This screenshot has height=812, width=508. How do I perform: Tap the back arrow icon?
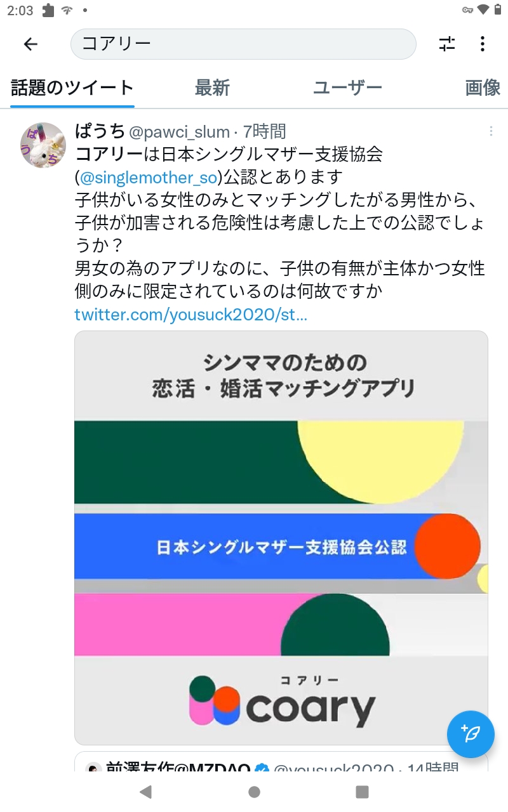30,44
